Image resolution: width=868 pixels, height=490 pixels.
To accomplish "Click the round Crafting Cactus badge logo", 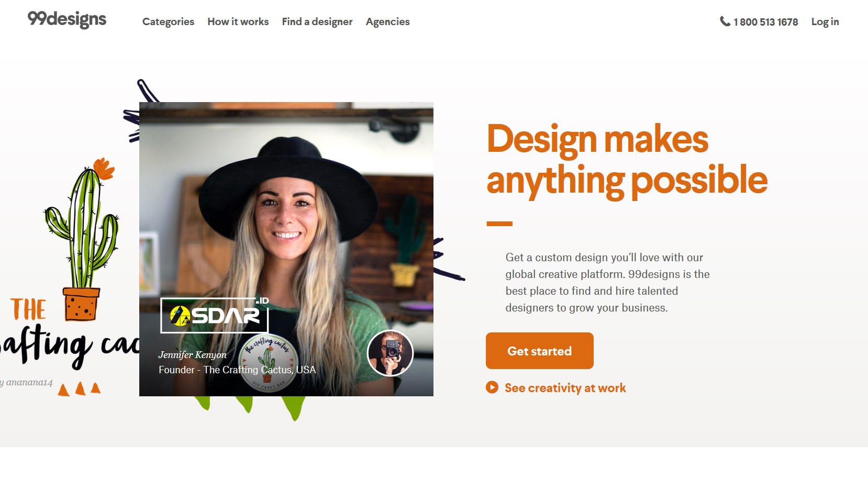I will pyautogui.click(x=268, y=363).
